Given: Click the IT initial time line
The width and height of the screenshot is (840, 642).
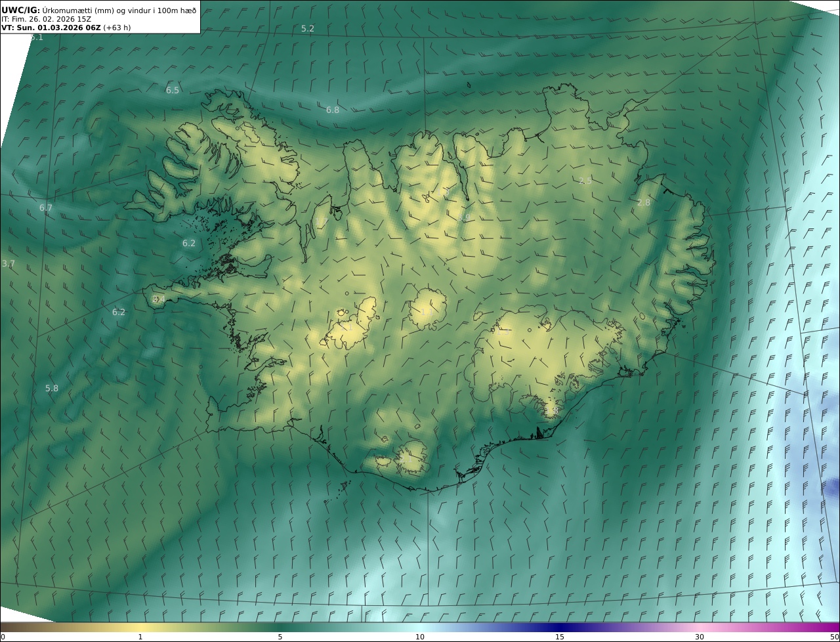Looking at the screenshot, I should click(x=46, y=19).
